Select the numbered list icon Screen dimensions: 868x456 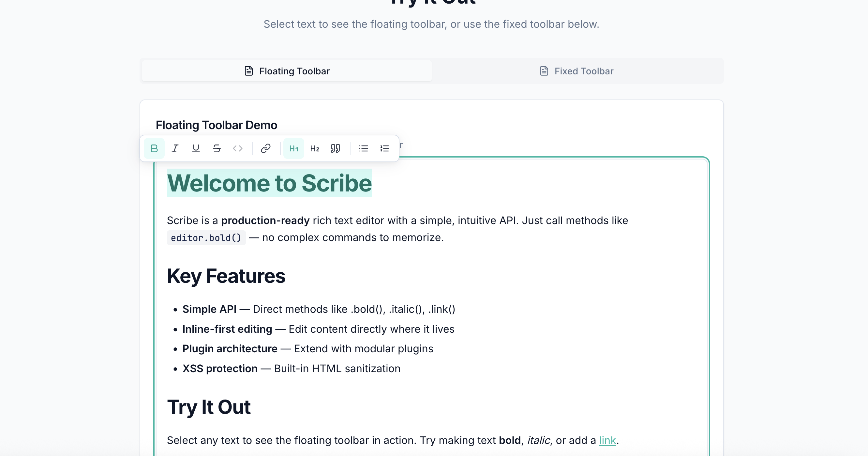pos(384,148)
